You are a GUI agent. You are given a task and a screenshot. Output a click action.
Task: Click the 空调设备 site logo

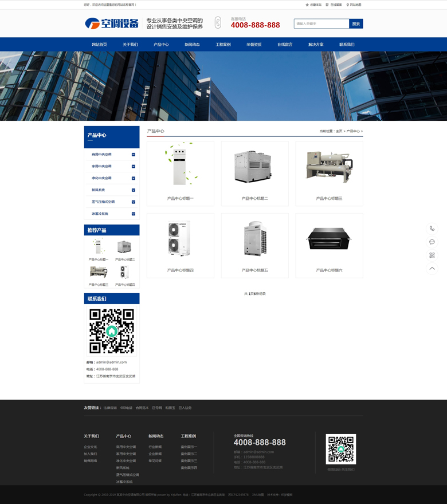coord(112,23)
